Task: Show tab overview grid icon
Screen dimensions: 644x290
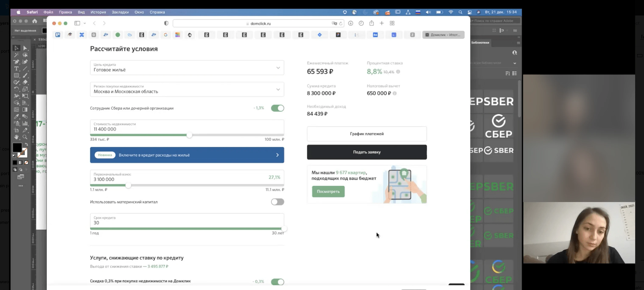Action: 392,23
